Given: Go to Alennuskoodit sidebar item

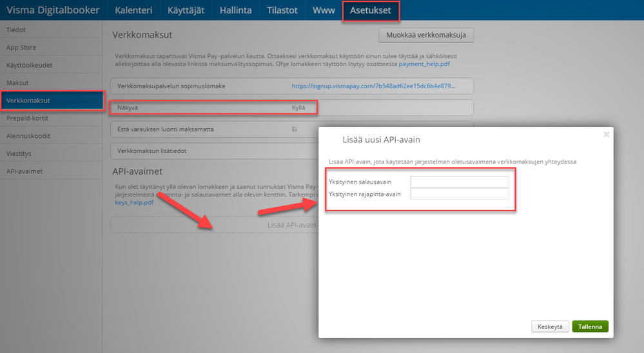Looking at the screenshot, I should tap(51, 136).
